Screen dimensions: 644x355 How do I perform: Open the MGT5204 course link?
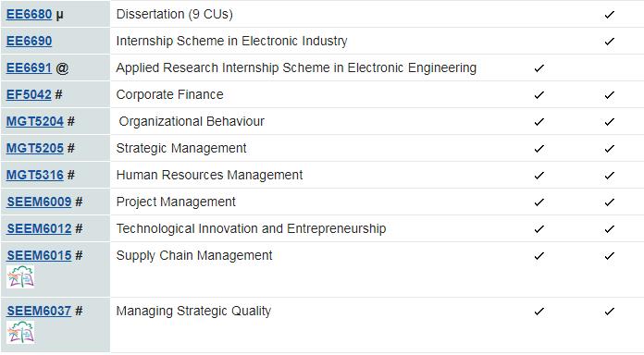[x=35, y=121]
